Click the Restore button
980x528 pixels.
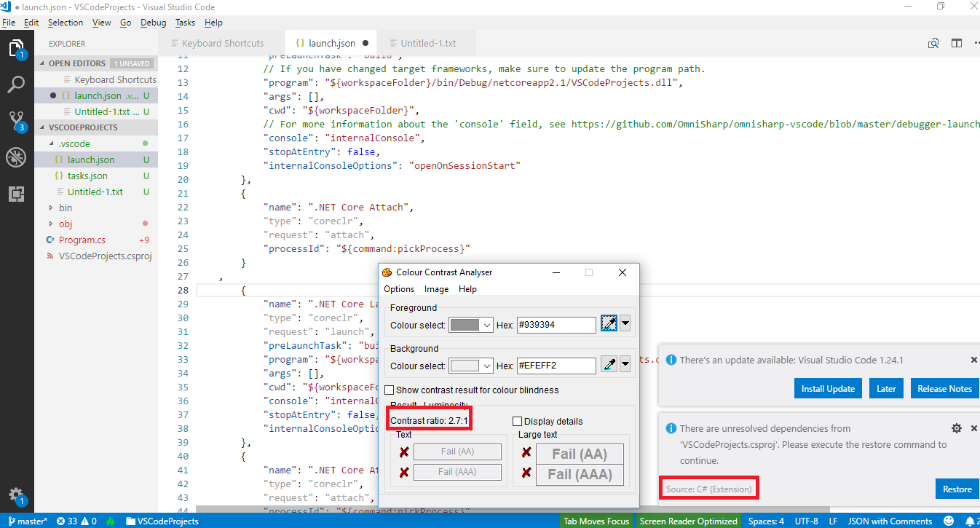tap(957, 489)
